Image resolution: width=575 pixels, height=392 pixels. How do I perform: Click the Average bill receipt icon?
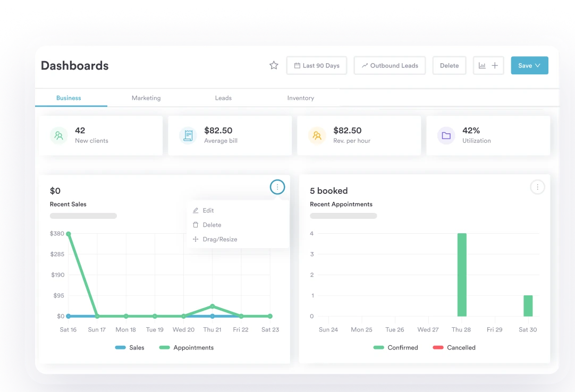pos(188,135)
